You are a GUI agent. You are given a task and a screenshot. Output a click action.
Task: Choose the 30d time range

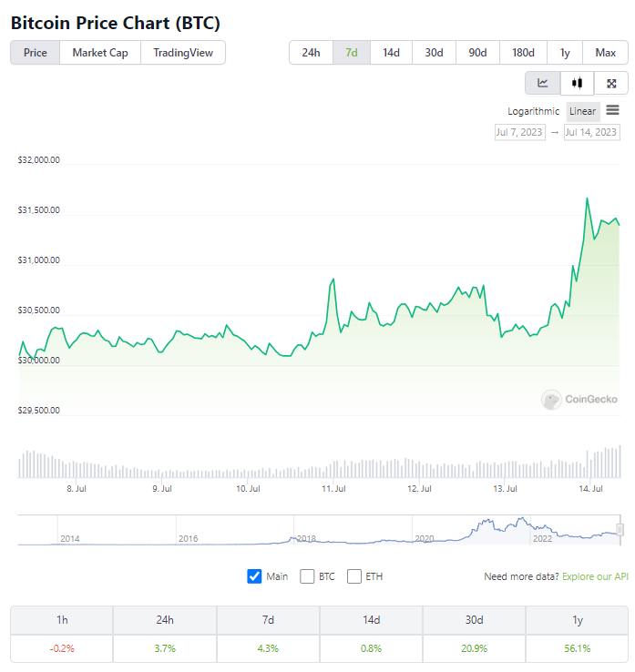point(434,53)
